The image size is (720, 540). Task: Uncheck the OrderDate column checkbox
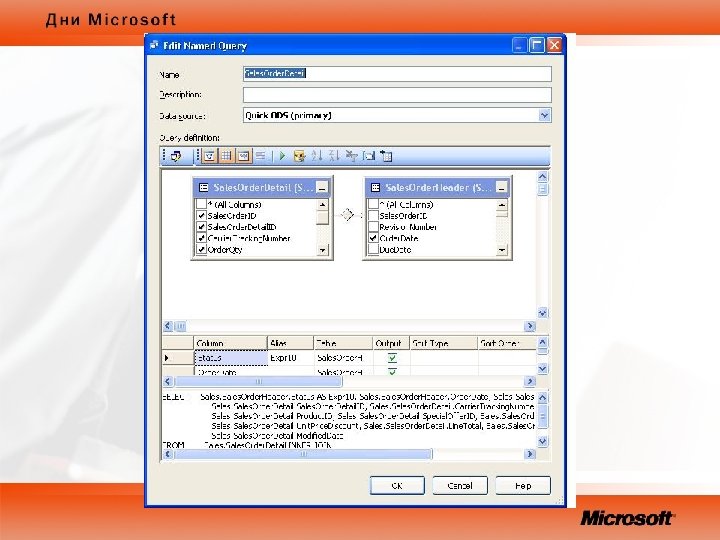(373, 238)
